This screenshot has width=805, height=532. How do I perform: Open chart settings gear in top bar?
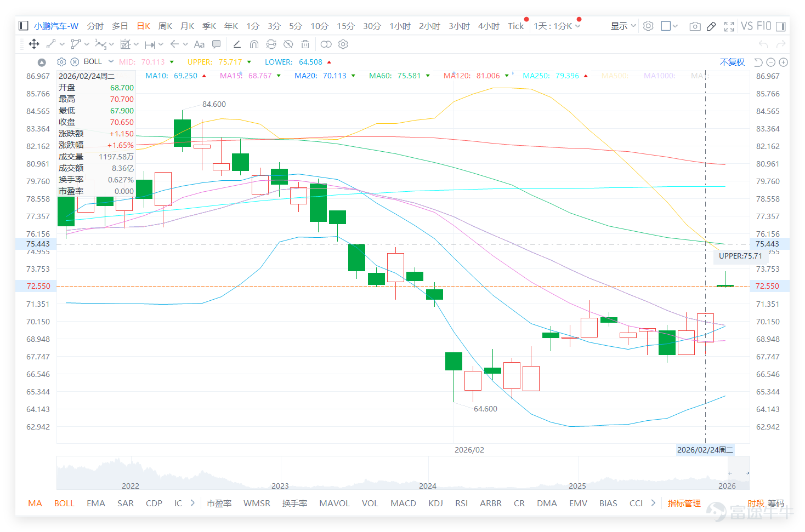click(x=648, y=26)
